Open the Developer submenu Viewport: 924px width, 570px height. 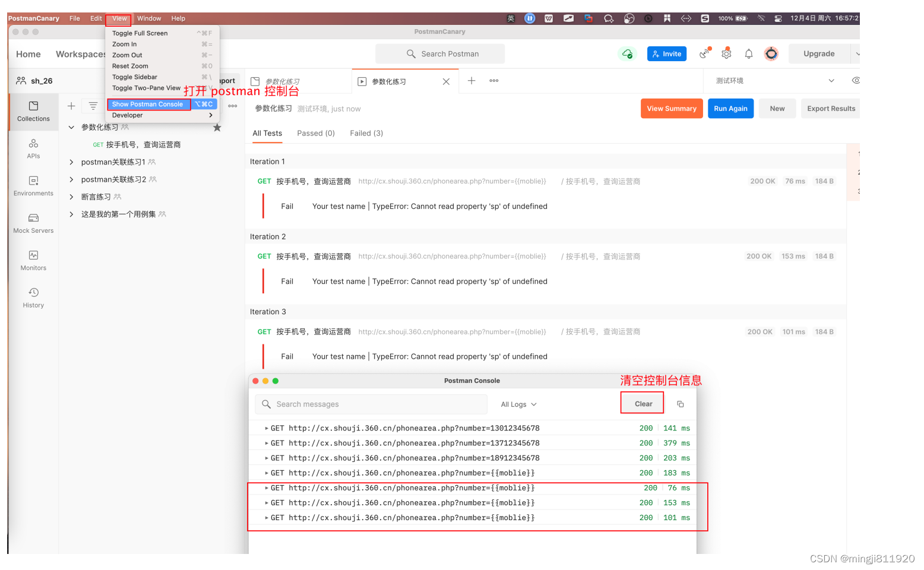(162, 116)
